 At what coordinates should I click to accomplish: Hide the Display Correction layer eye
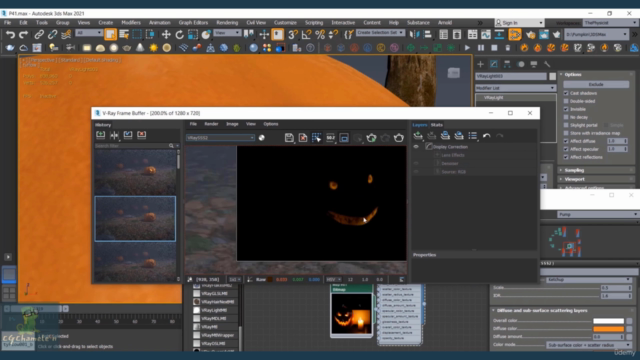point(416,147)
